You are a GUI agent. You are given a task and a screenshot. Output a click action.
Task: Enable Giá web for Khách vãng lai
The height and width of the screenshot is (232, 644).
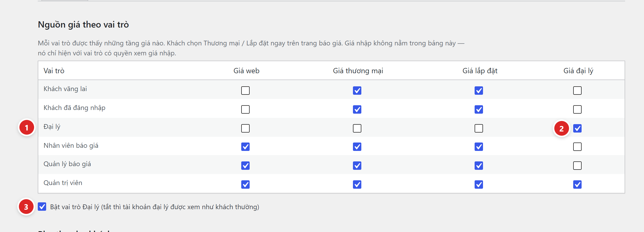[x=245, y=91]
